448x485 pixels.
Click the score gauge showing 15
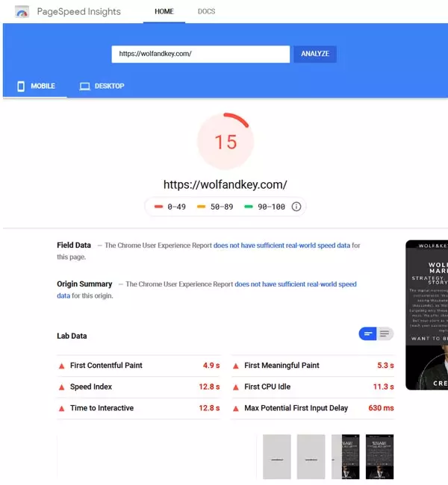tap(225, 141)
